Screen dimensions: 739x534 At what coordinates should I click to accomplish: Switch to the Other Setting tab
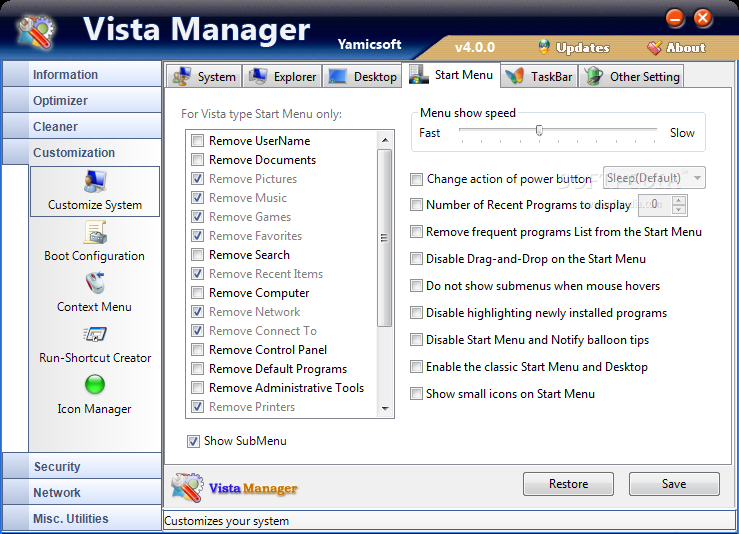(x=631, y=76)
